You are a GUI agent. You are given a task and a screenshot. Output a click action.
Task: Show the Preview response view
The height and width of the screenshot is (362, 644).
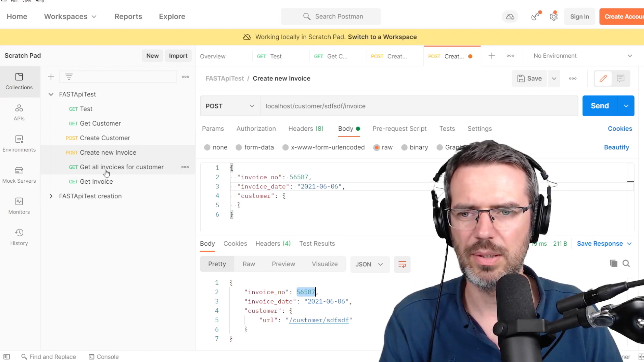pyautogui.click(x=283, y=264)
